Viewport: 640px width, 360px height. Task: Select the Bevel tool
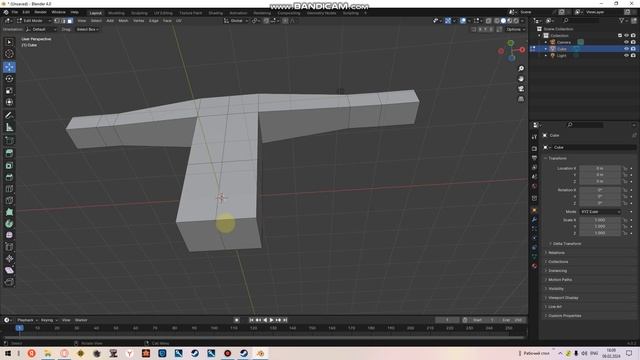(x=9, y=177)
